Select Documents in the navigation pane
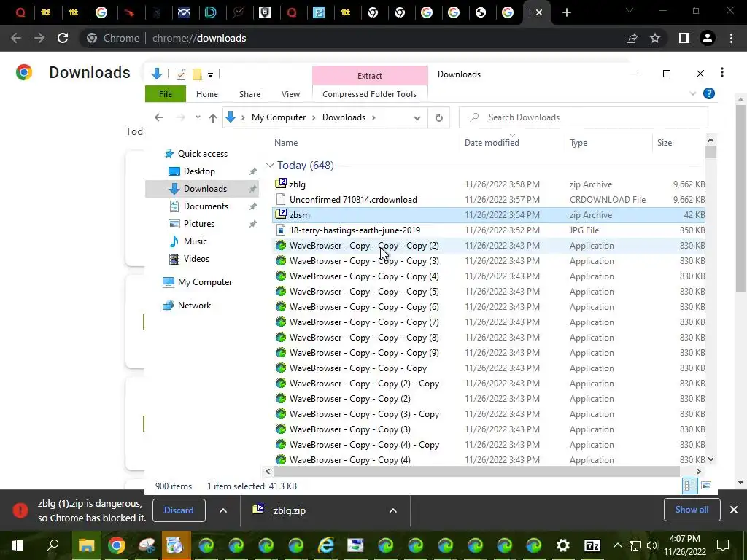Viewport: 747px width, 560px height. (206, 206)
